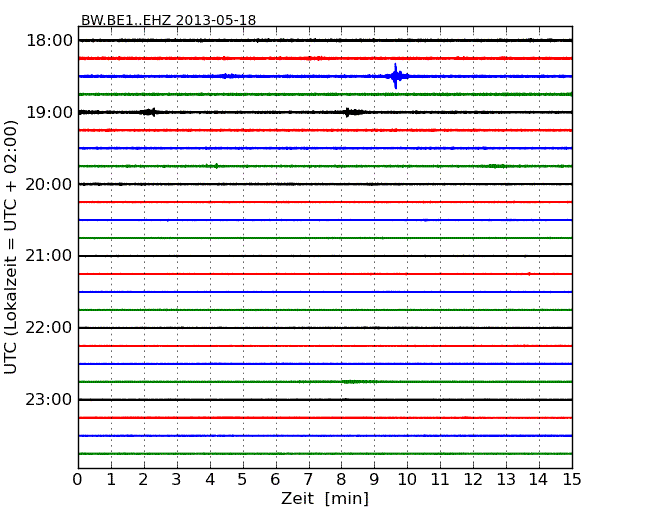Click the "18:00" y-axis time label

pos(49,41)
